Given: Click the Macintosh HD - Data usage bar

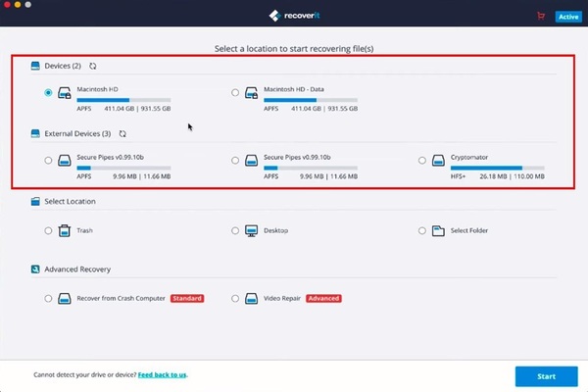Looking at the screenshot, I should 311,100.
